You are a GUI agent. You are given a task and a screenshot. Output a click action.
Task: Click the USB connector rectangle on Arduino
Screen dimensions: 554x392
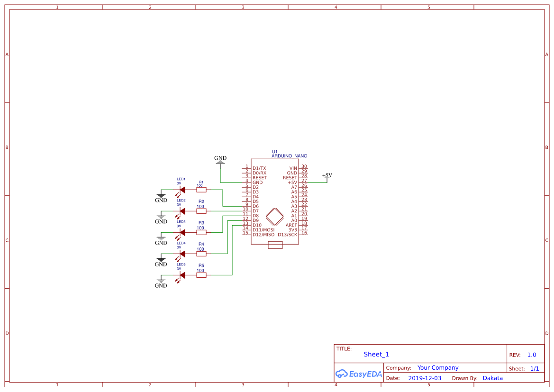275,245
